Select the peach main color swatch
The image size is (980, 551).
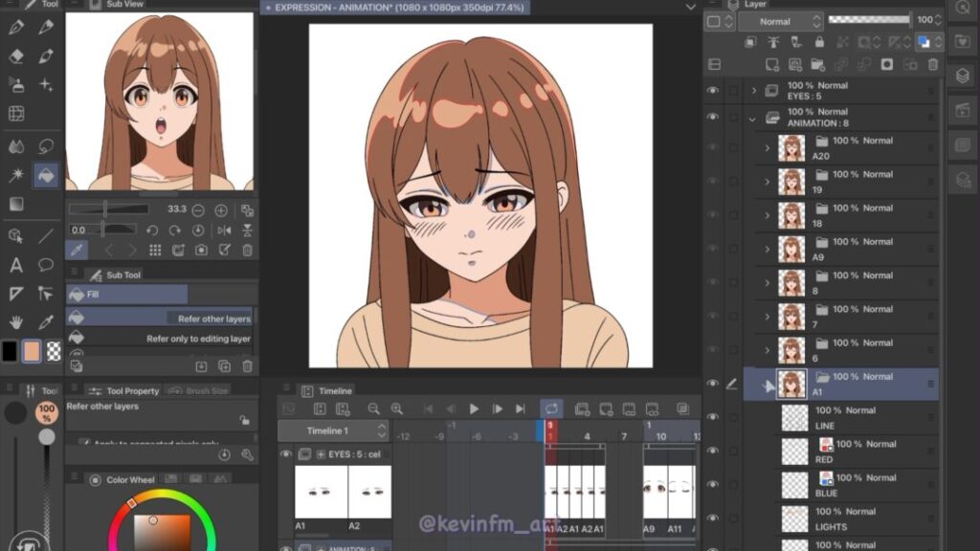[x=32, y=351]
